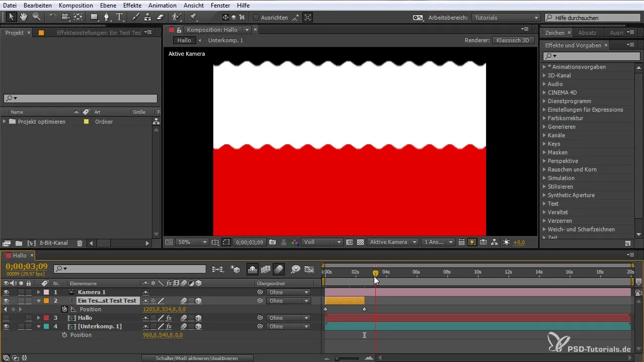Select the Puppet Pin tool
Image resolution: width=644 pixels, height=362 pixels.
193,17
